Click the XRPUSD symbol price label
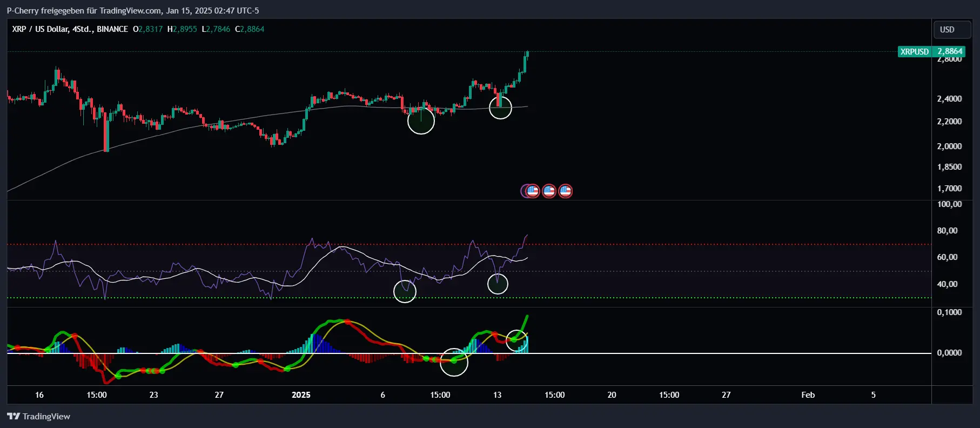The image size is (980, 428). click(x=915, y=51)
